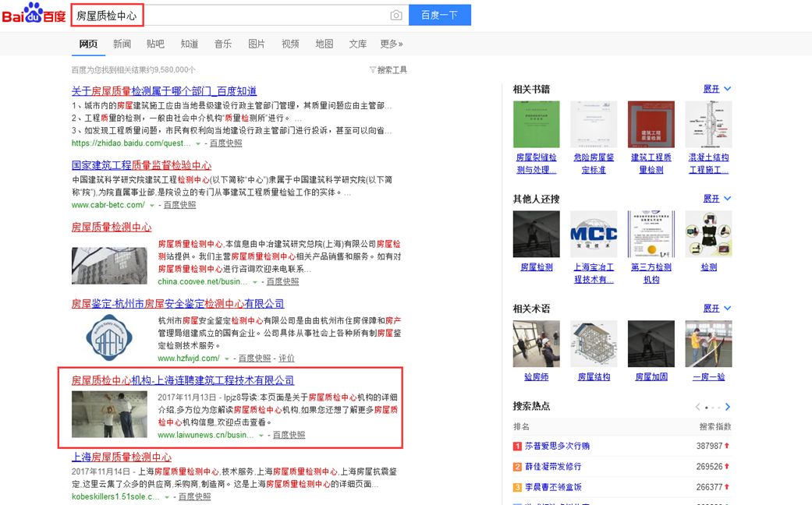Click 第三方检测机构 certificate image
812x505 pixels.
[x=651, y=235]
